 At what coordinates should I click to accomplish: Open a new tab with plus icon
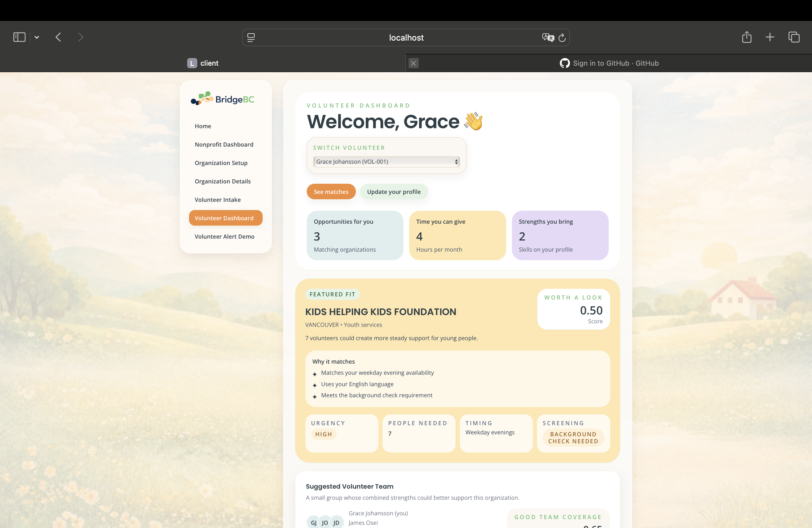pos(770,37)
